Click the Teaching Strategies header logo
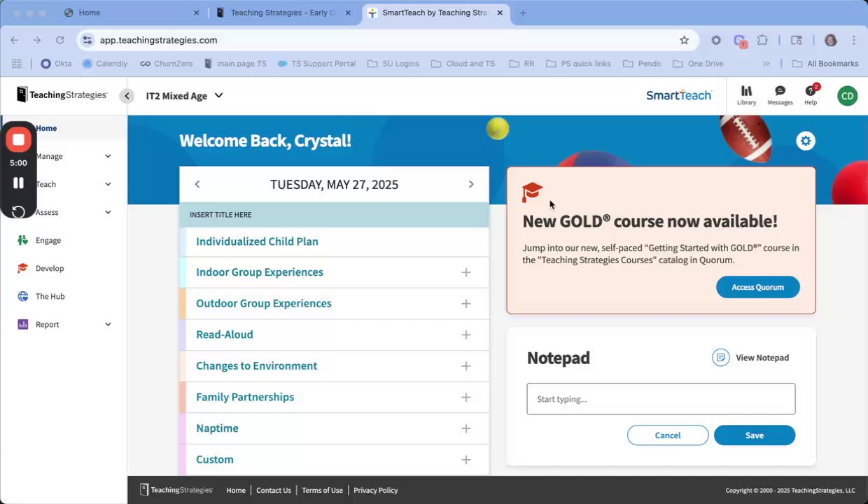Viewport: 868px width, 504px height. (62, 94)
